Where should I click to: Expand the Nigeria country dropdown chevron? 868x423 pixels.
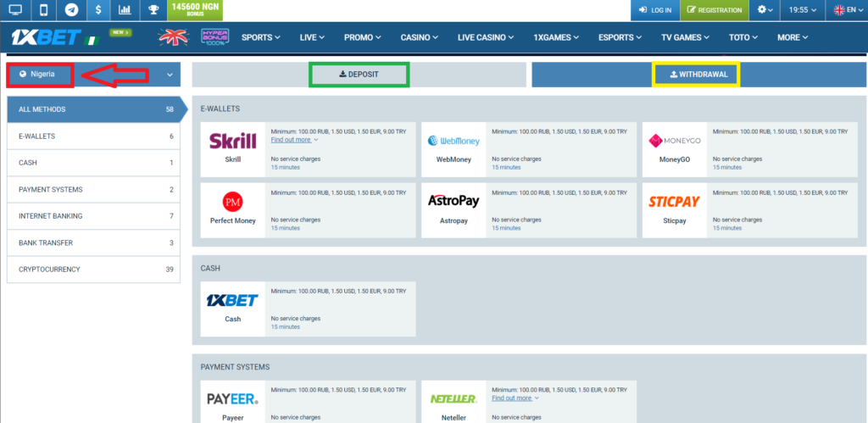[x=170, y=75]
